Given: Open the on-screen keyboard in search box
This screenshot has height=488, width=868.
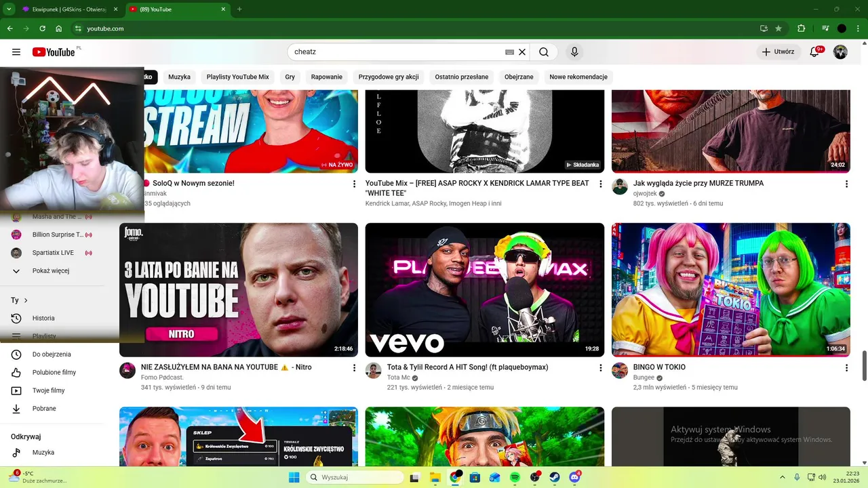Looking at the screenshot, I should [x=509, y=52].
